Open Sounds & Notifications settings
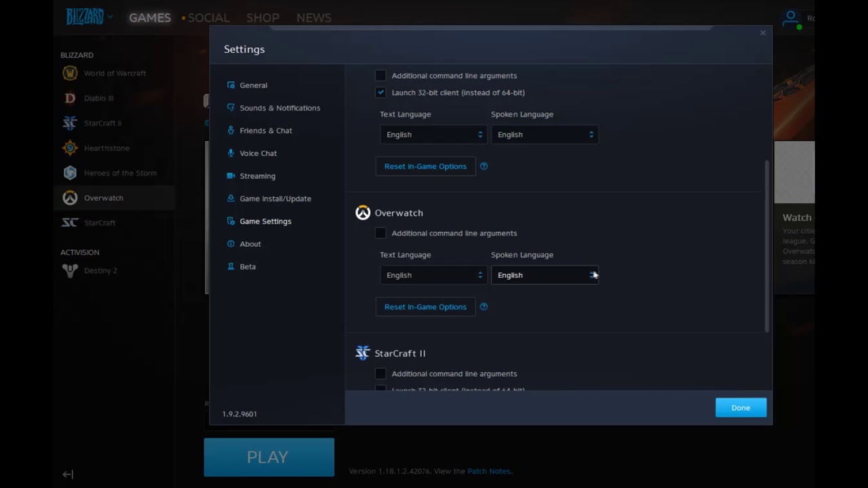Screen dimensions: 868x488 [280, 108]
